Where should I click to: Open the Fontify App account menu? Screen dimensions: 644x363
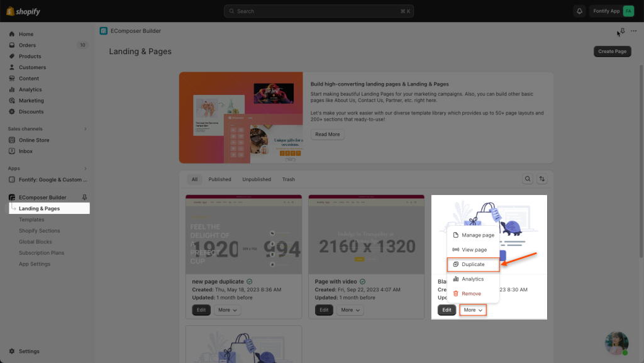(x=613, y=11)
